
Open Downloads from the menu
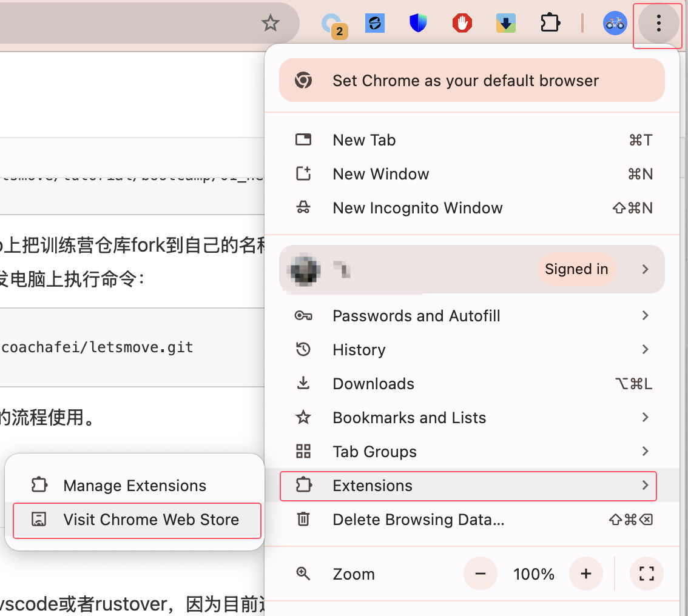(x=471, y=383)
